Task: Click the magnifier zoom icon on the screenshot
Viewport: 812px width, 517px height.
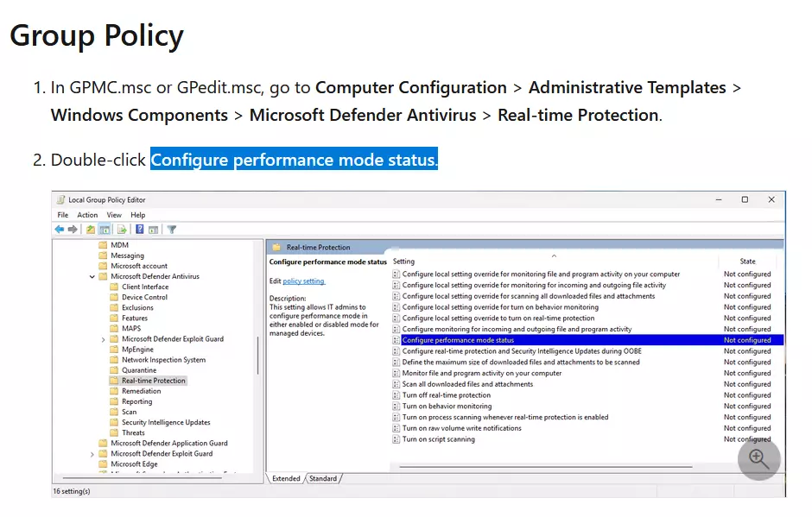Action: click(759, 459)
